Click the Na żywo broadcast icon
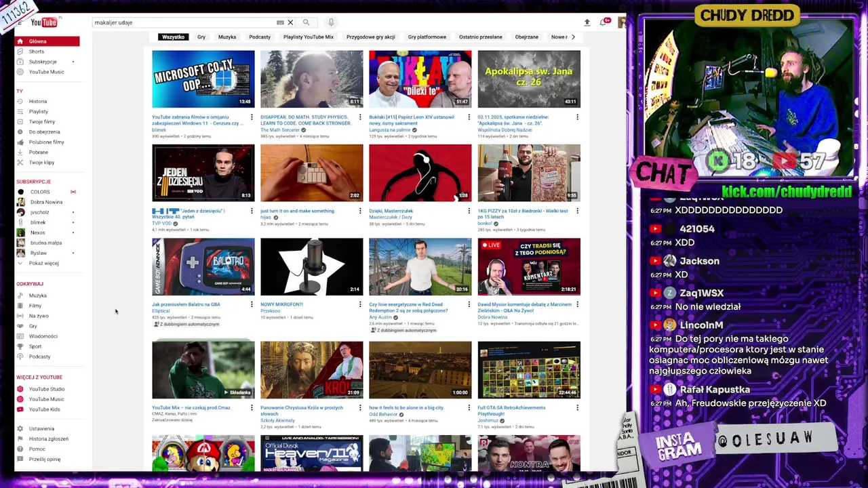 pos(20,316)
